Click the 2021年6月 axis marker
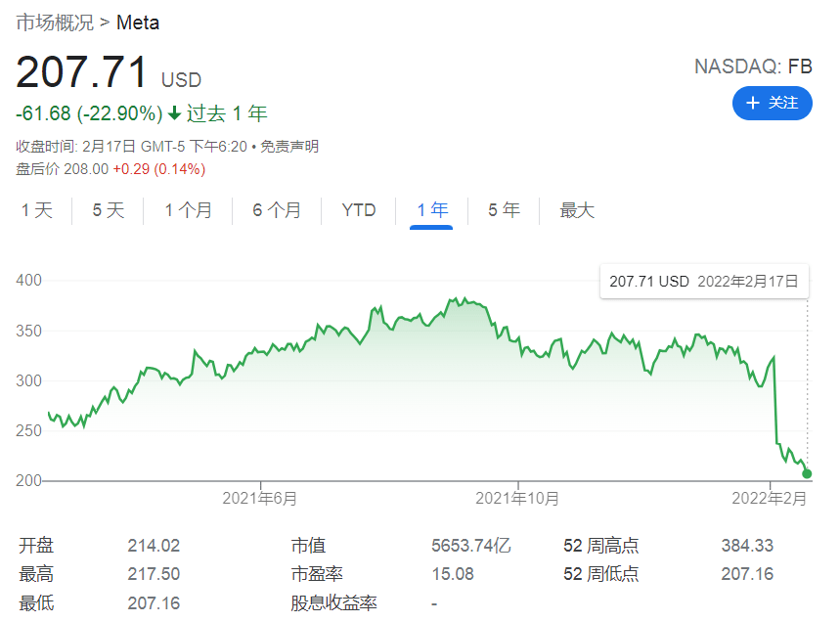 pyautogui.click(x=260, y=498)
